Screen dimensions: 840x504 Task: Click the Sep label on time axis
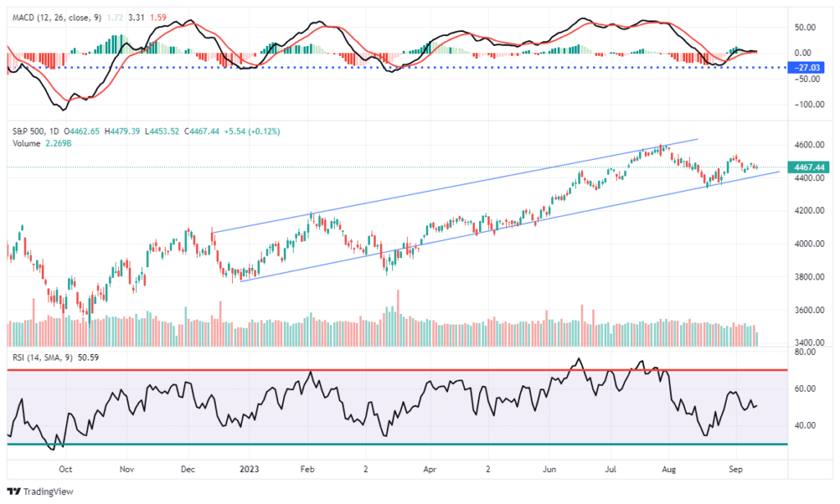click(x=736, y=470)
